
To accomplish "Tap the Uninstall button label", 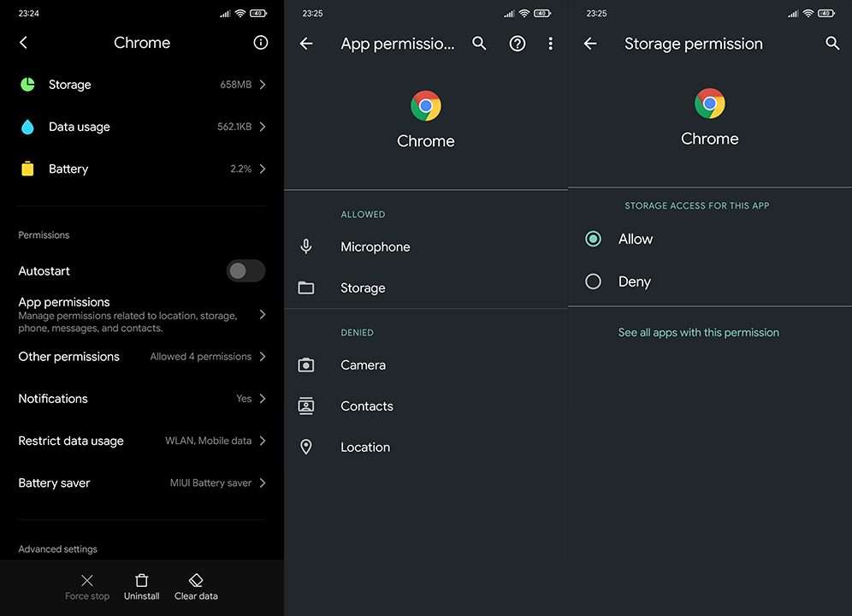I will pos(141,595).
